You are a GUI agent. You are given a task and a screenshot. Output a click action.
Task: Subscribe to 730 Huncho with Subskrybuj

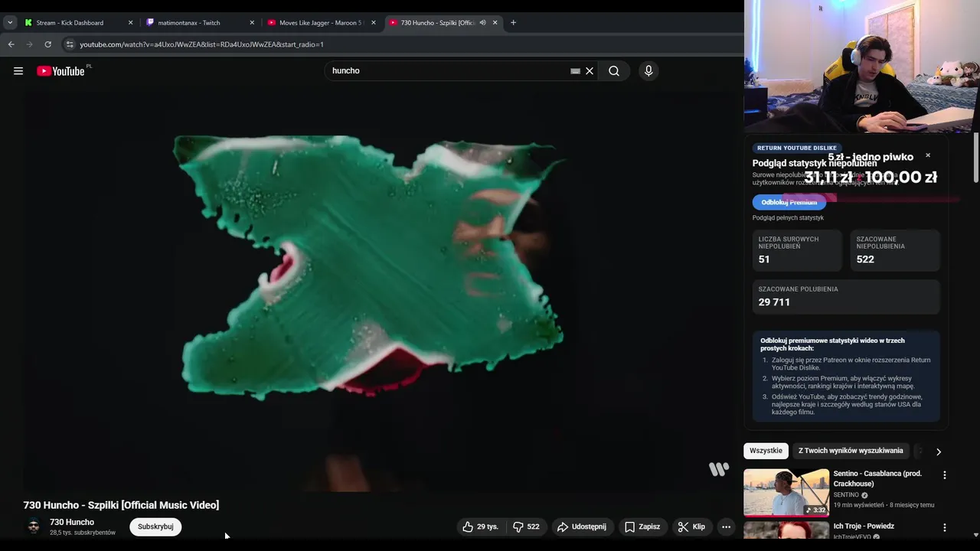pyautogui.click(x=155, y=527)
